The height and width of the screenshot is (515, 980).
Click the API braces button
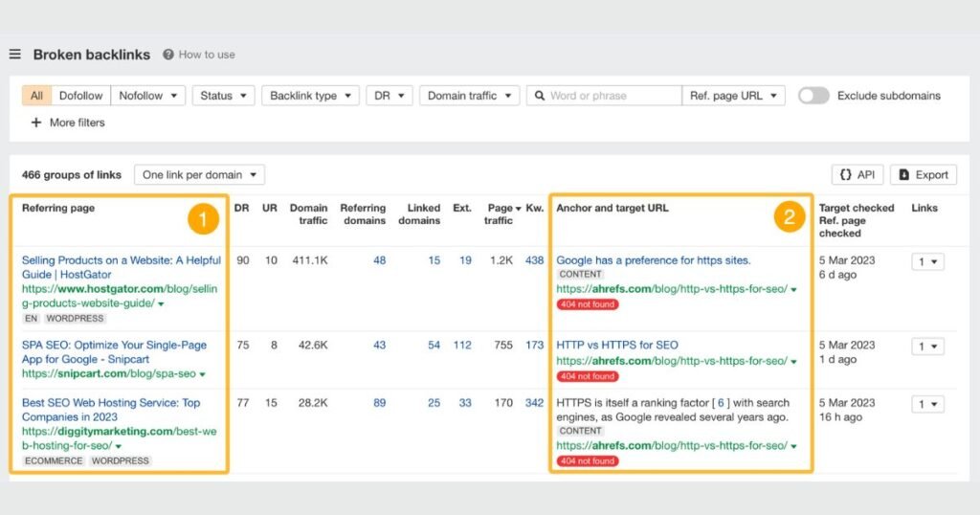pyautogui.click(x=857, y=174)
